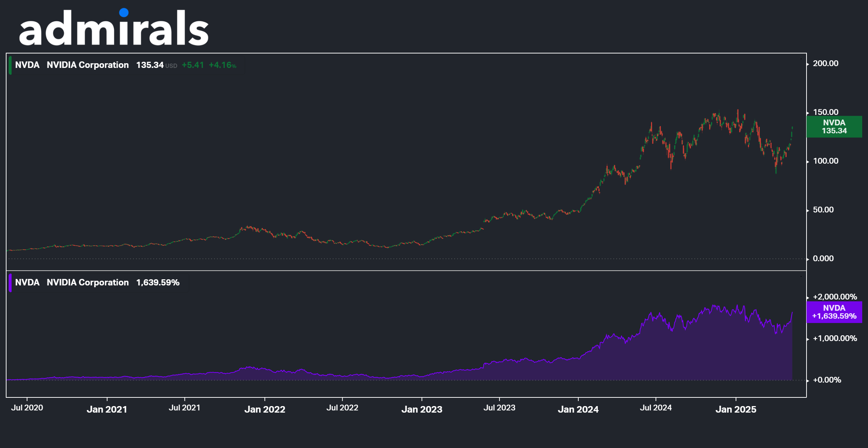The image size is (868, 448).
Task: Click the Jul 2022 time axis label
Action: click(x=342, y=408)
